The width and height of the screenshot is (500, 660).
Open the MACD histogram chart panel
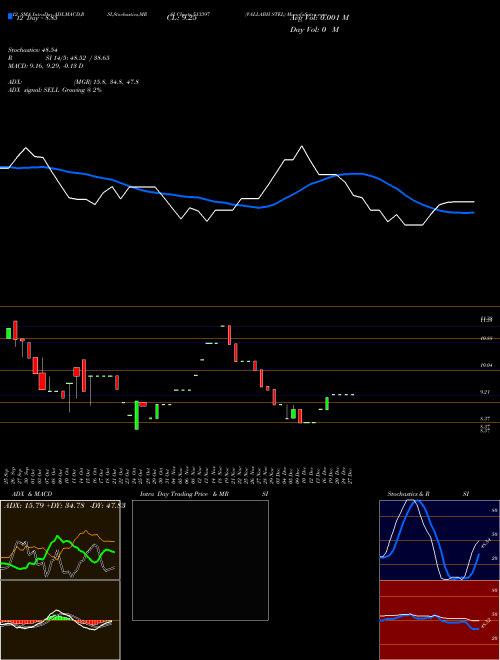point(60,620)
